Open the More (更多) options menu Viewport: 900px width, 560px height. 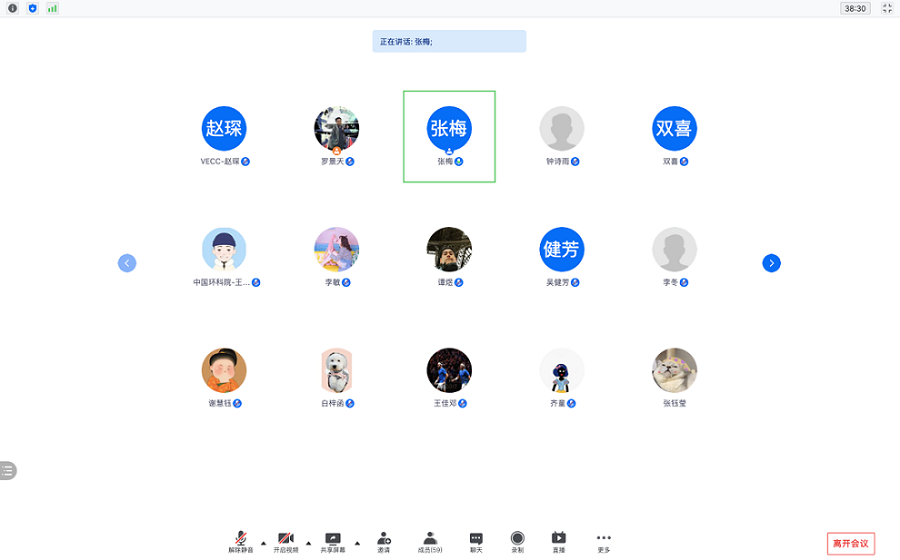coord(603,541)
